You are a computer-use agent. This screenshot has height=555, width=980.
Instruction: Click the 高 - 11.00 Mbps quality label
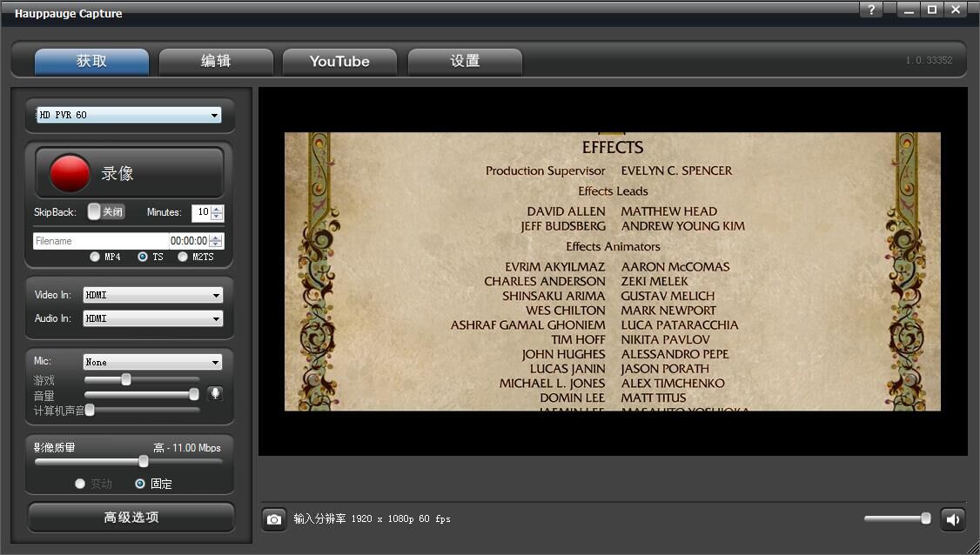point(187,447)
